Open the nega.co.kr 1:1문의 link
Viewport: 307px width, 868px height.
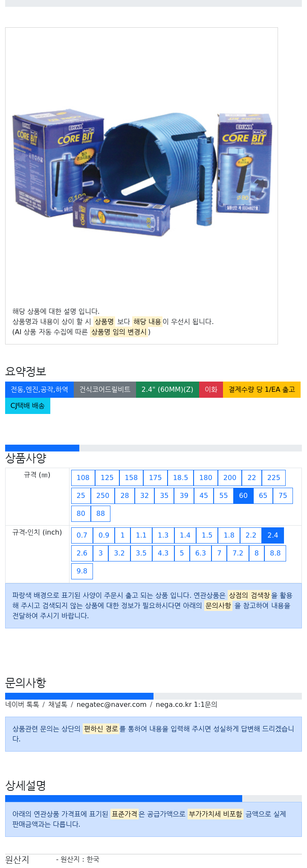tap(186, 705)
